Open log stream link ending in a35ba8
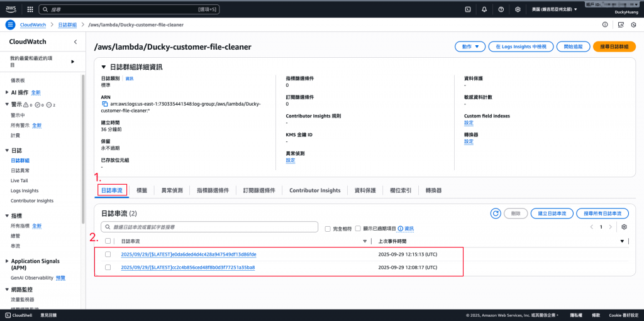 point(188,268)
